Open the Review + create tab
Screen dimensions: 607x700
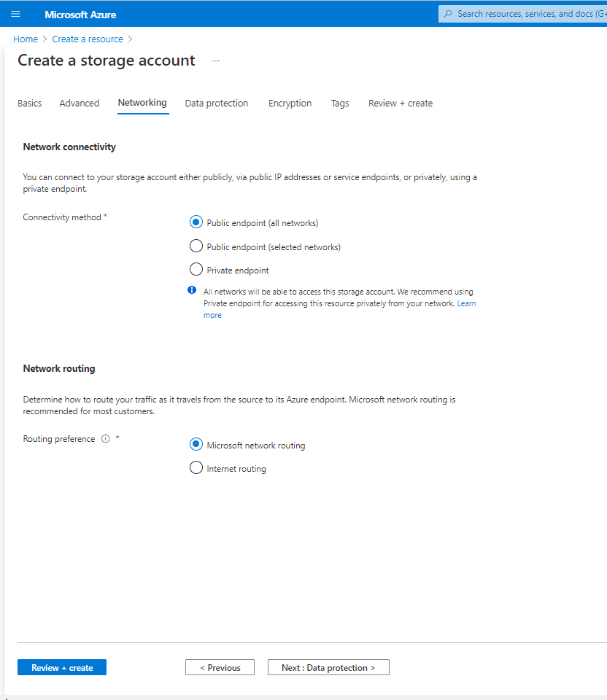coord(400,104)
